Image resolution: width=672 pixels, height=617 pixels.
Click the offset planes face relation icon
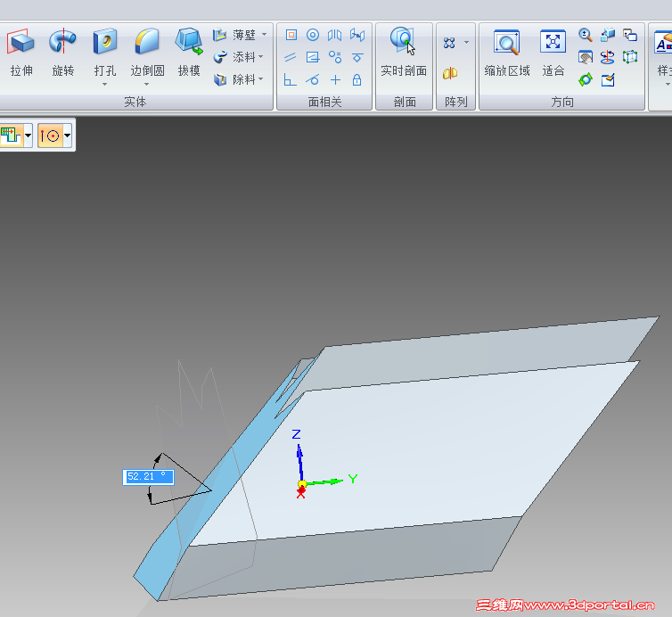click(357, 35)
